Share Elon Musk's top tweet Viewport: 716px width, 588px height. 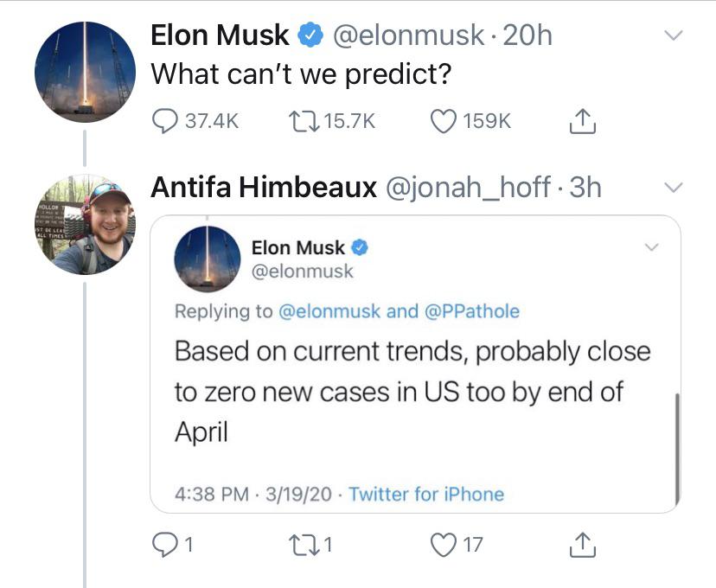click(582, 122)
